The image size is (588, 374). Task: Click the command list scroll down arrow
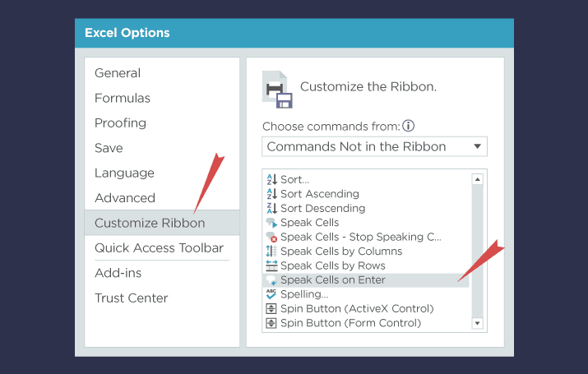(x=477, y=323)
